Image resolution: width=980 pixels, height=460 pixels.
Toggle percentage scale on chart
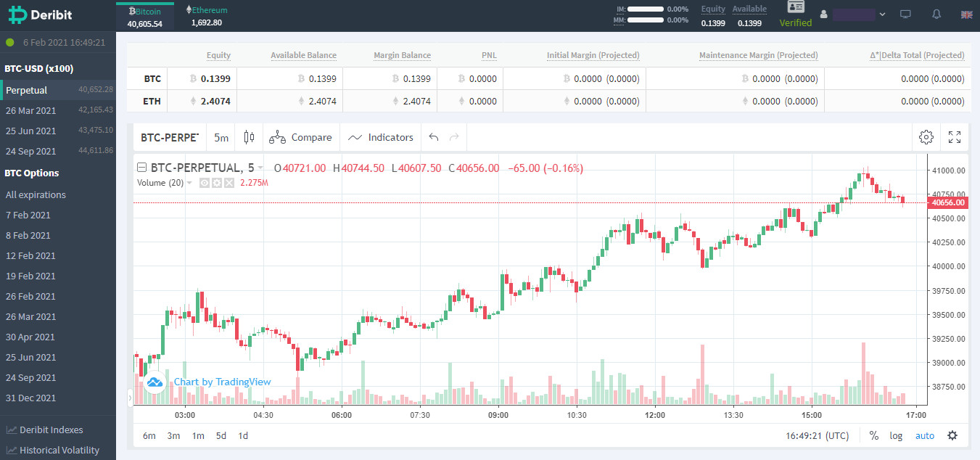[874, 435]
